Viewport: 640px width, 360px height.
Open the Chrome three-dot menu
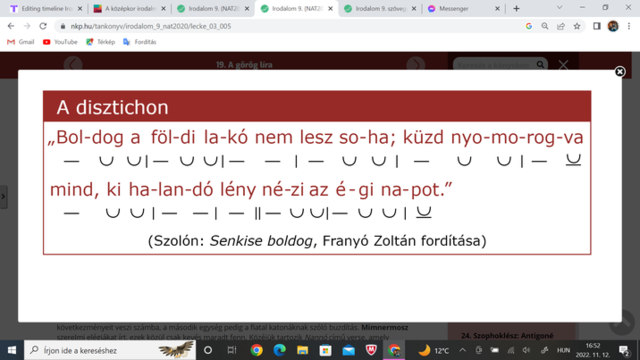click(629, 26)
